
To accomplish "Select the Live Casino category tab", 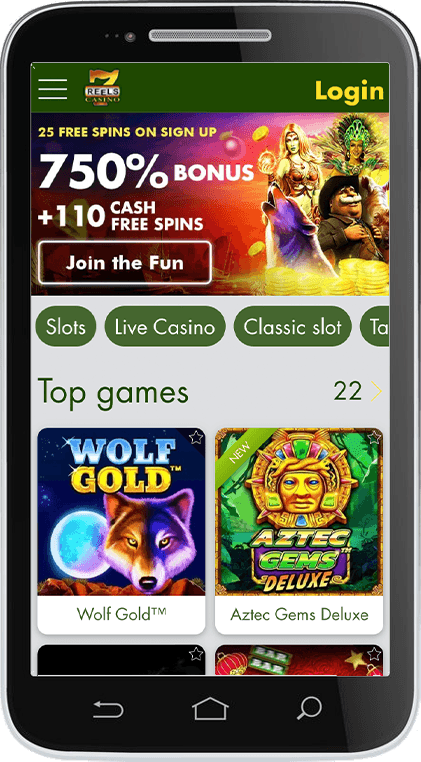I will [x=165, y=327].
